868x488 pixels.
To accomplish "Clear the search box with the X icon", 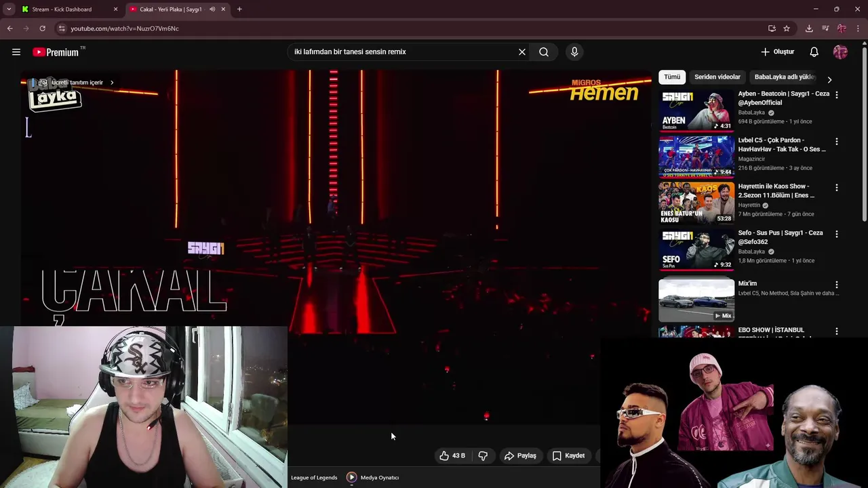I will click(522, 52).
